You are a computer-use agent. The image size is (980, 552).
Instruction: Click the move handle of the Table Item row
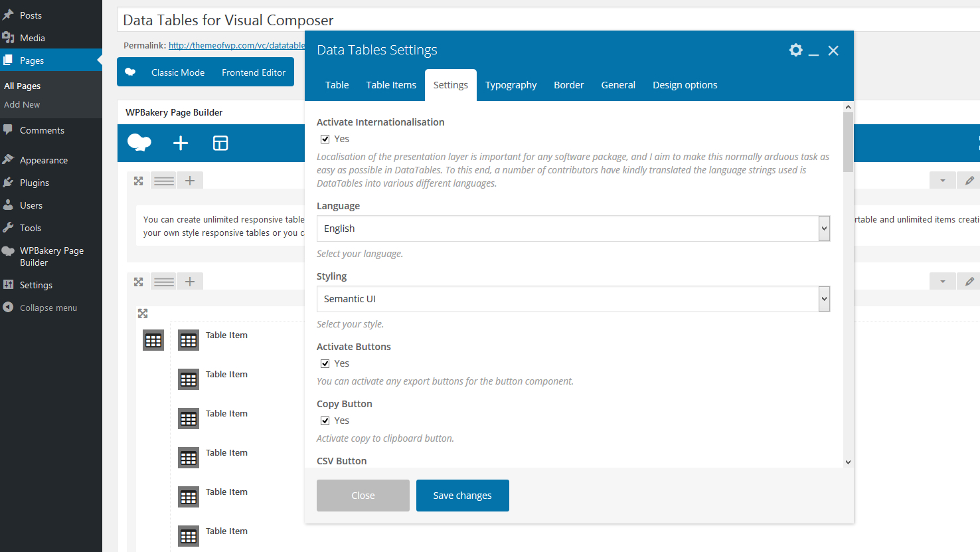point(139,282)
